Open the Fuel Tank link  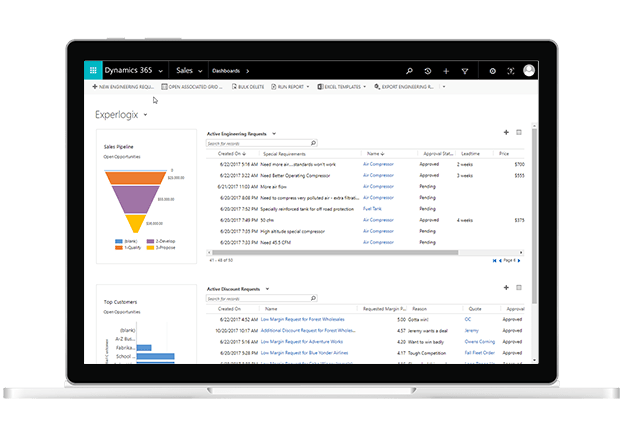click(x=372, y=209)
